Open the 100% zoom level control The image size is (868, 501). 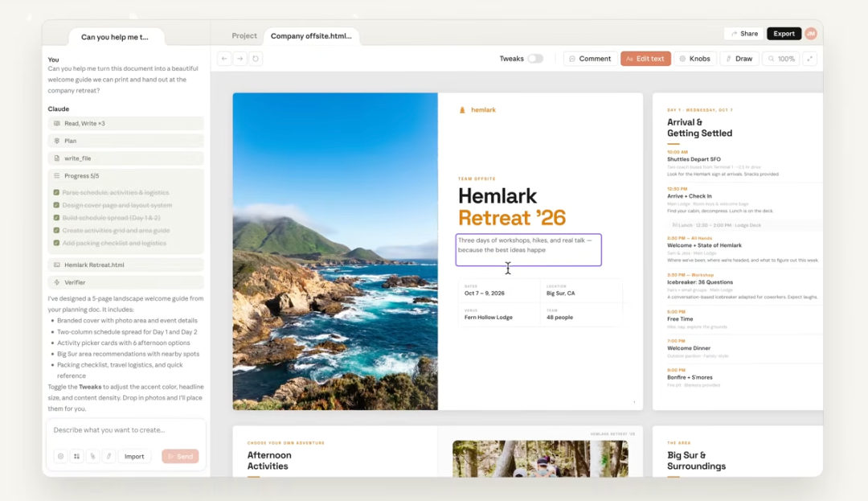click(780, 59)
